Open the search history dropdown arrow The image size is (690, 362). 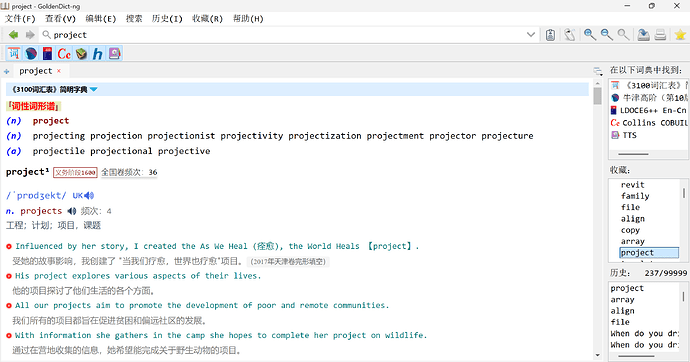coord(531,35)
